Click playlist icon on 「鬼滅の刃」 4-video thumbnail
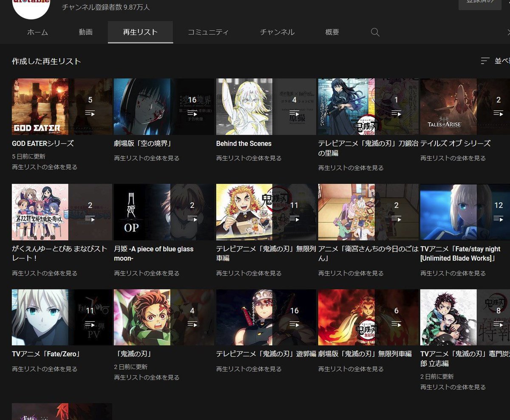Image resolution: width=510 pixels, height=420 pixels. (x=192, y=324)
